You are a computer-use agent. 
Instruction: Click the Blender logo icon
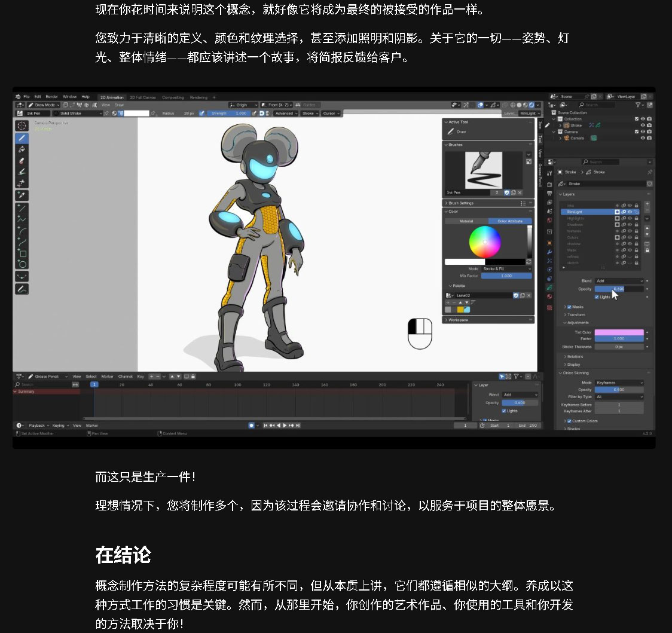click(18, 97)
